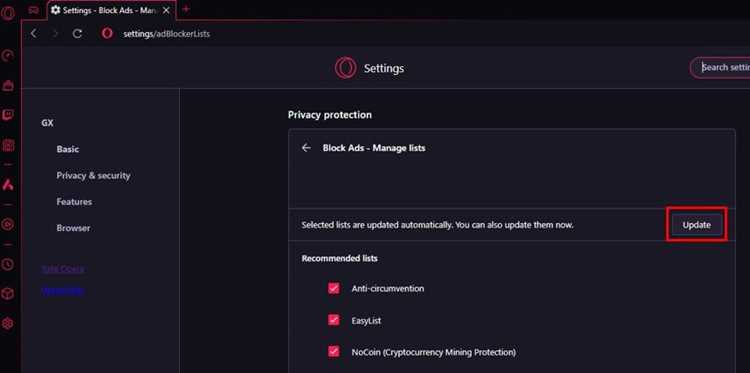Open the Opera GX main menu logo

pyautogui.click(x=8, y=12)
